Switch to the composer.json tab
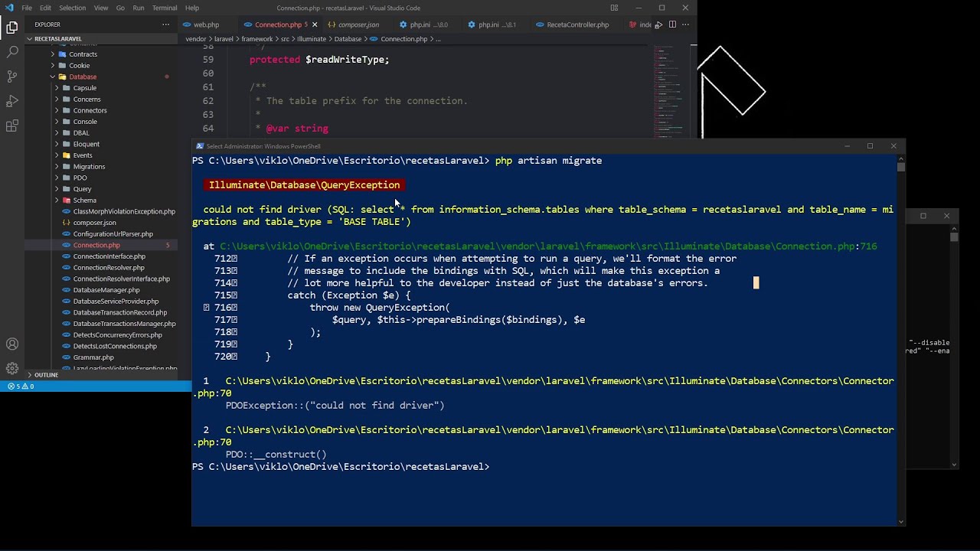Viewport: 980px width, 551px height. [358, 24]
